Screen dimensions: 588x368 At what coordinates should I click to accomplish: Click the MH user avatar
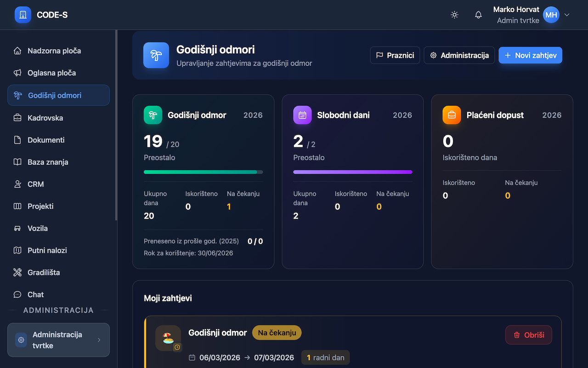(551, 15)
